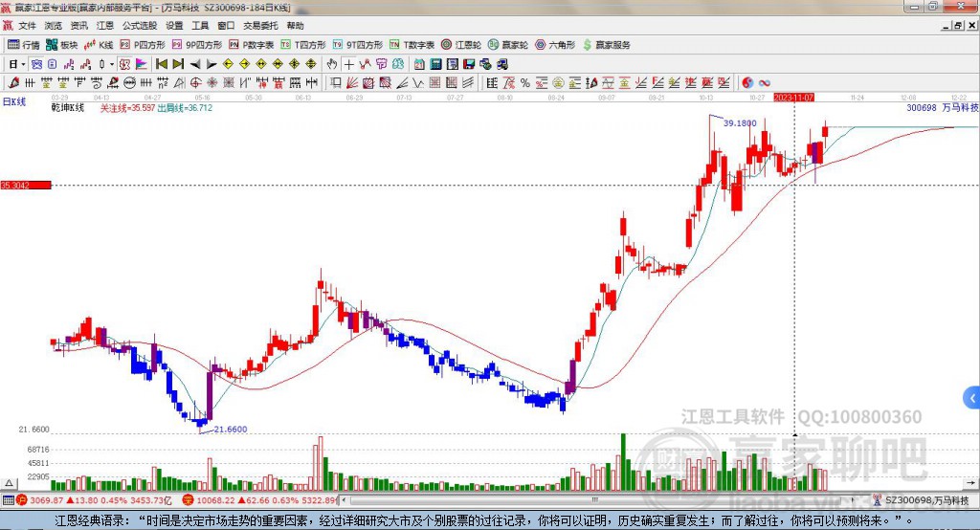Click the bottom-left up triangle expander

[x=9, y=483]
